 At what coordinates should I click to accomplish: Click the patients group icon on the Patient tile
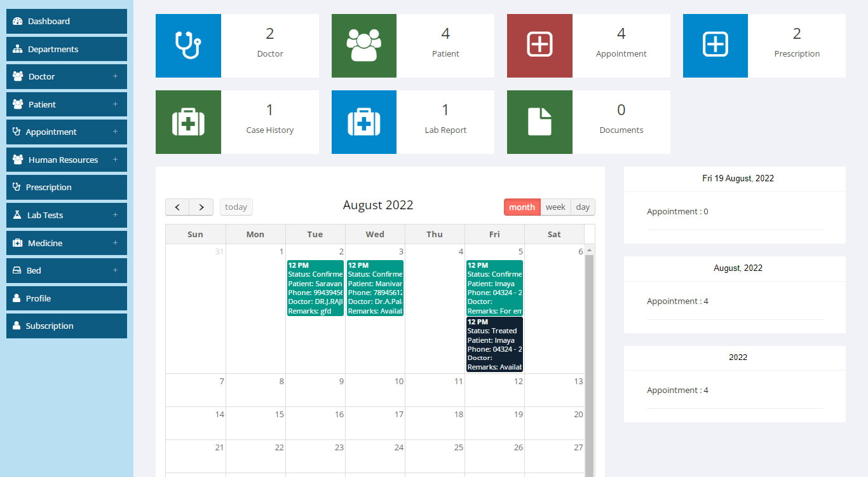363,45
